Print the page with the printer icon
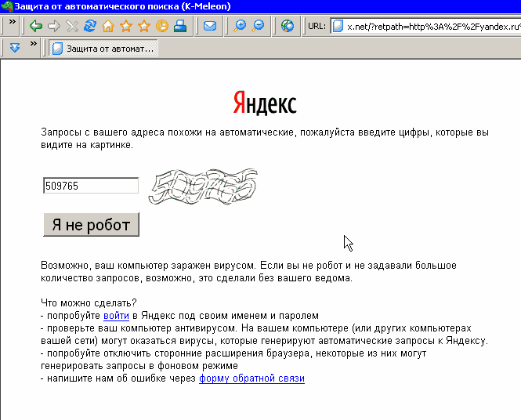This screenshot has height=420, width=521. tap(180, 26)
